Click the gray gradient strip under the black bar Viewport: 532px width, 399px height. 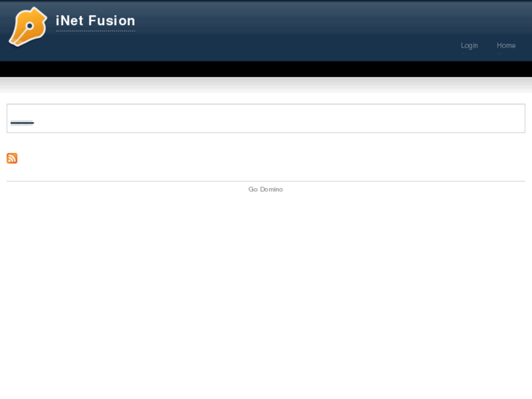[266, 84]
